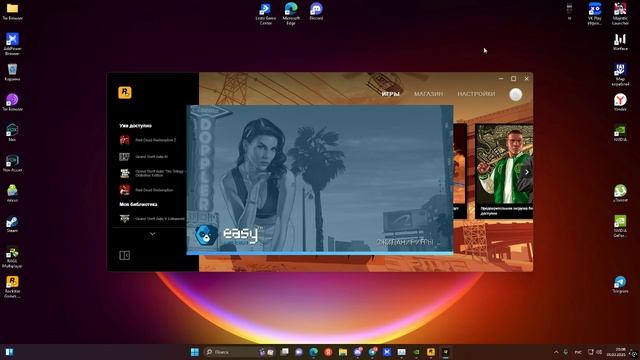The image size is (640, 360).
Task: Open the Tor Browser folder icon
Action: point(12,11)
